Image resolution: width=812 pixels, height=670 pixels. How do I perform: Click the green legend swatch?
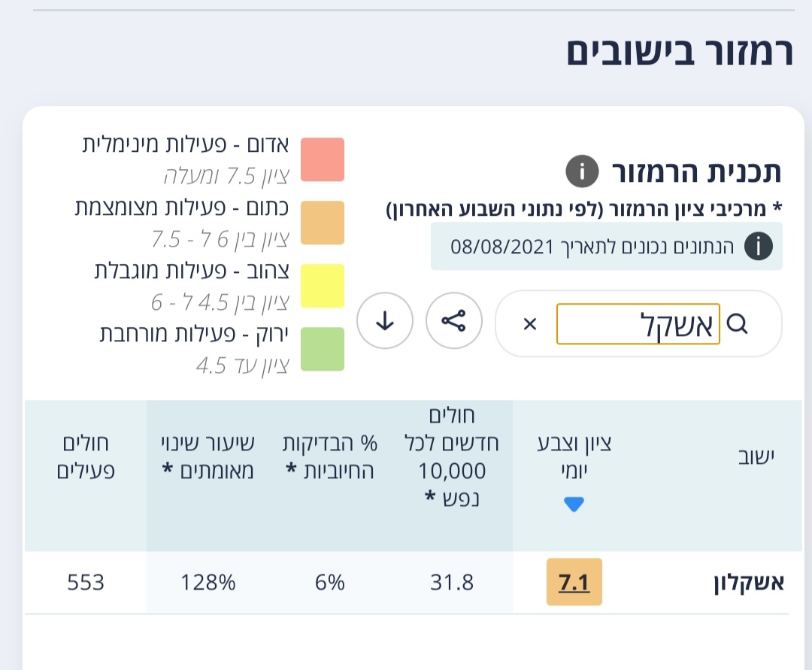pyautogui.click(x=323, y=349)
